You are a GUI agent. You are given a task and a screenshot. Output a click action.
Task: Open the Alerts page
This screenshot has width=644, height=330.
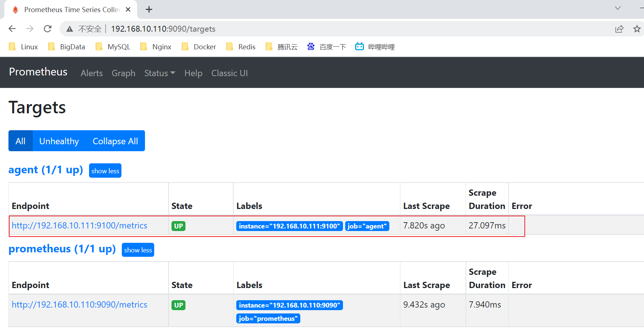tap(92, 73)
